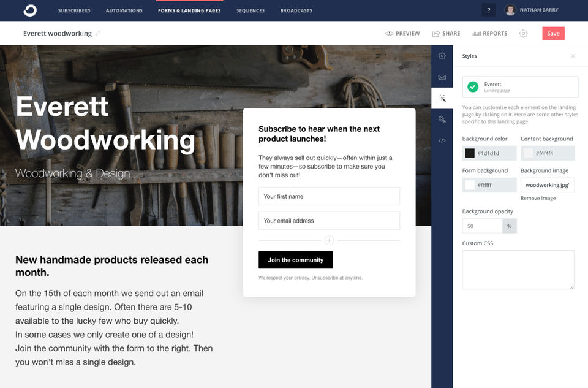Image resolution: width=588 pixels, height=388 pixels.
Task: Open general settings gear in sidebar
Action: click(442, 56)
